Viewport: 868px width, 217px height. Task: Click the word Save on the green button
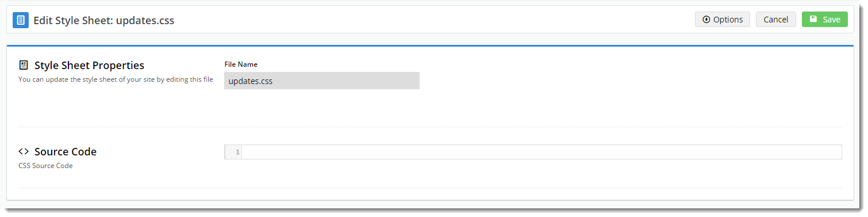pyautogui.click(x=831, y=20)
